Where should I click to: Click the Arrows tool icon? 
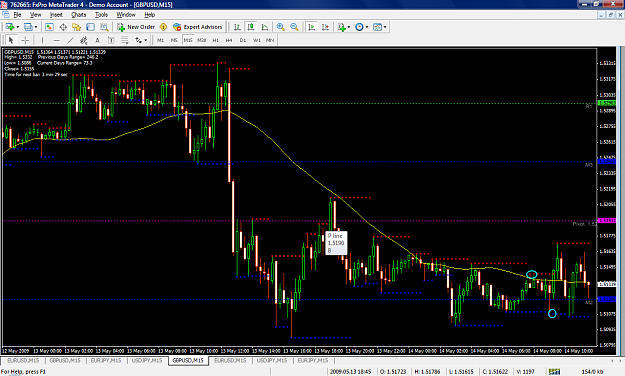(x=138, y=40)
